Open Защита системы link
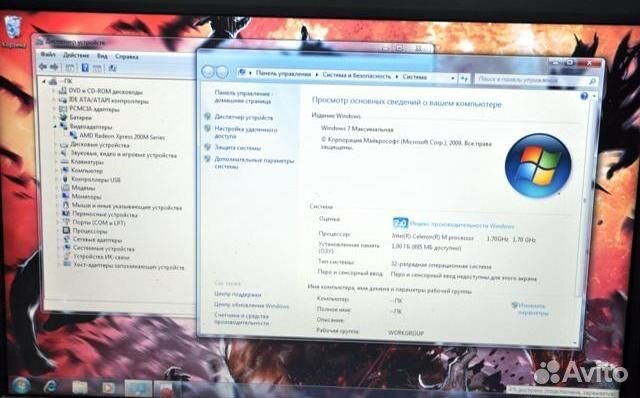This screenshot has width=640, height=398. point(238,148)
